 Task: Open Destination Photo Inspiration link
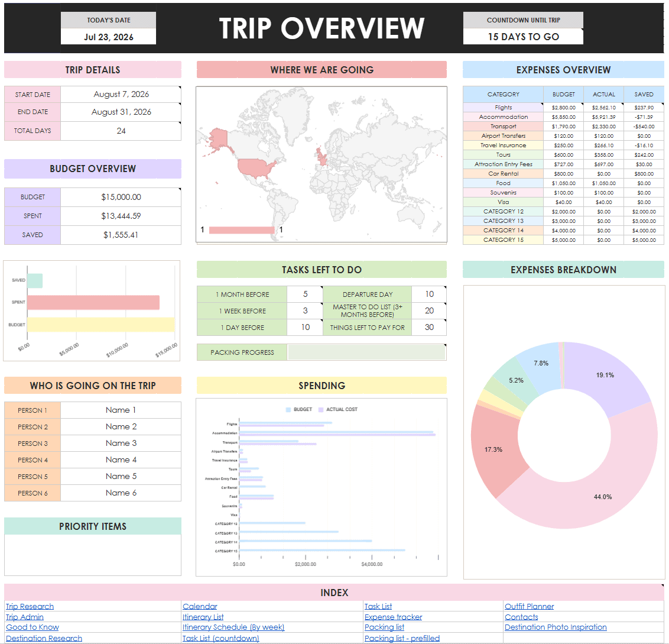[x=556, y=627]
